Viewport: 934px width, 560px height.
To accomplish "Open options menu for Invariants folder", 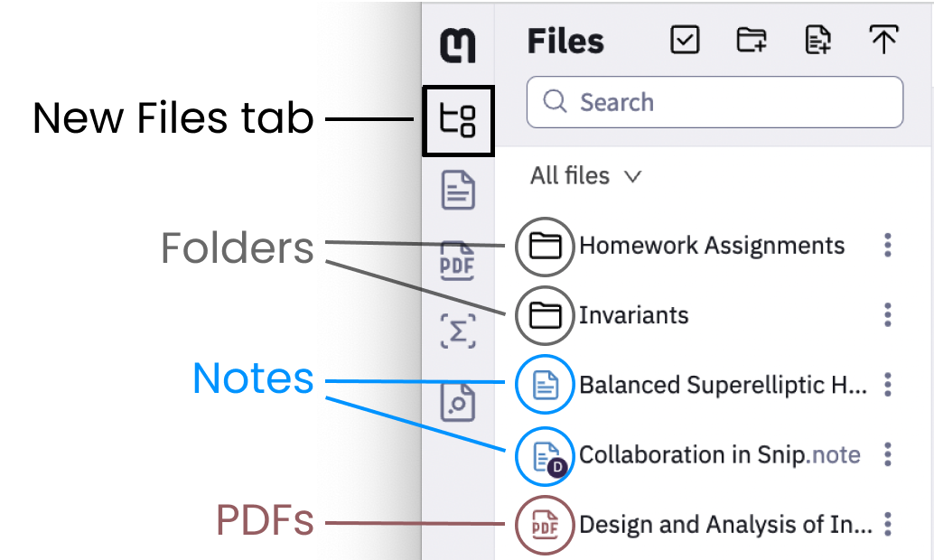I will (888, 315).
